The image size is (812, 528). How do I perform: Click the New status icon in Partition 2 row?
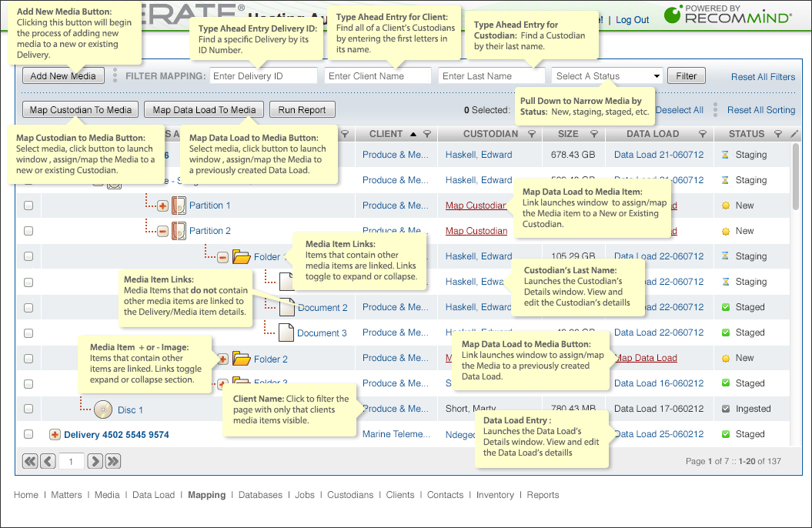click(x=726, y=231)
